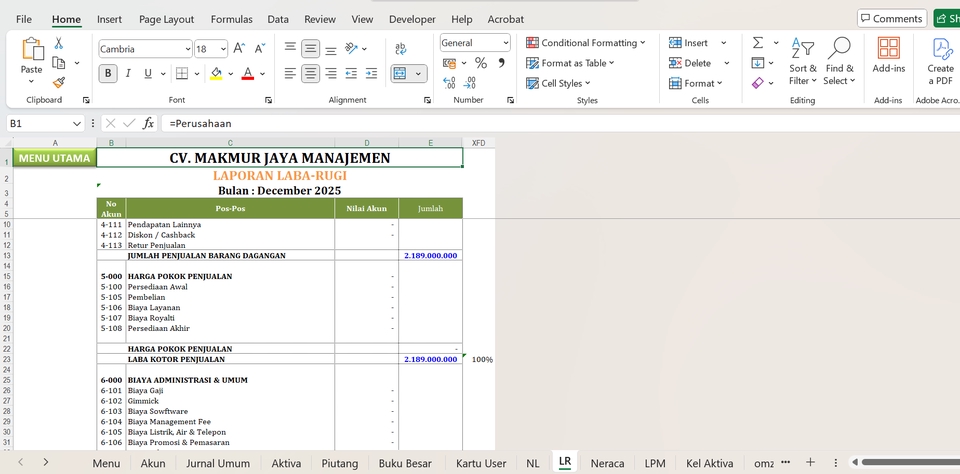Image resolution: width=960 pixels, height=474 pixels.
Task: Toggle Bold formatting off
Action: 108,73
